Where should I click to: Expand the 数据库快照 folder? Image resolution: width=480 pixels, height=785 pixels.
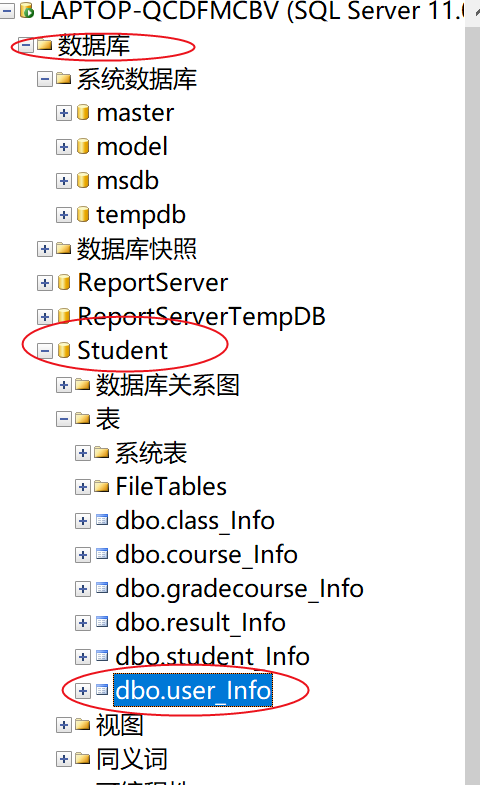pos(45,249)
